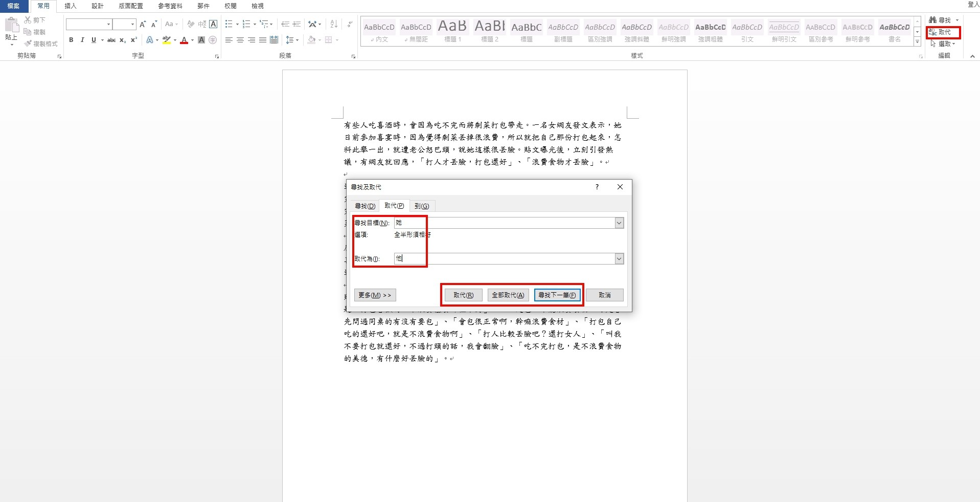Collapse the ribbon with the chevron
This screenshot has width=980, height=502.
click(x=972, y=56)
